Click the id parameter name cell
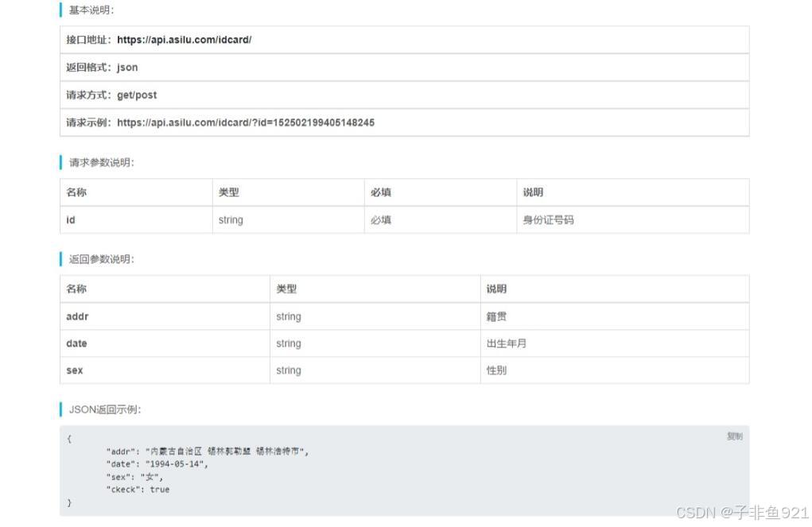 [x=71, y=220]
